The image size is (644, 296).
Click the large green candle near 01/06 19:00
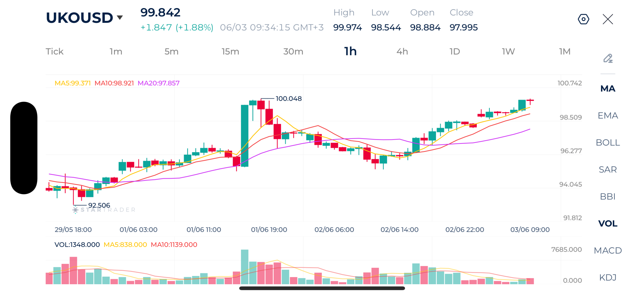[x=244, y=136]
